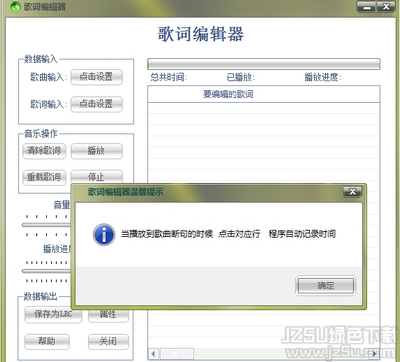The height and width of the screenshot is (362, 400).
Task: Click the dialog message text 当播放到歌曲断句的时候
Action: tap(167, 234)
